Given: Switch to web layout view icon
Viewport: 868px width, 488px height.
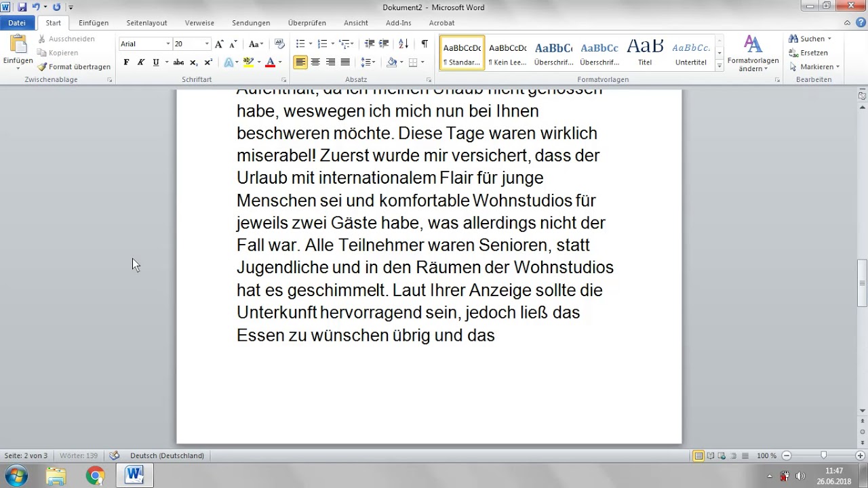Looking at the screenshot, I should pyautogui.click(x=722, y=456).
